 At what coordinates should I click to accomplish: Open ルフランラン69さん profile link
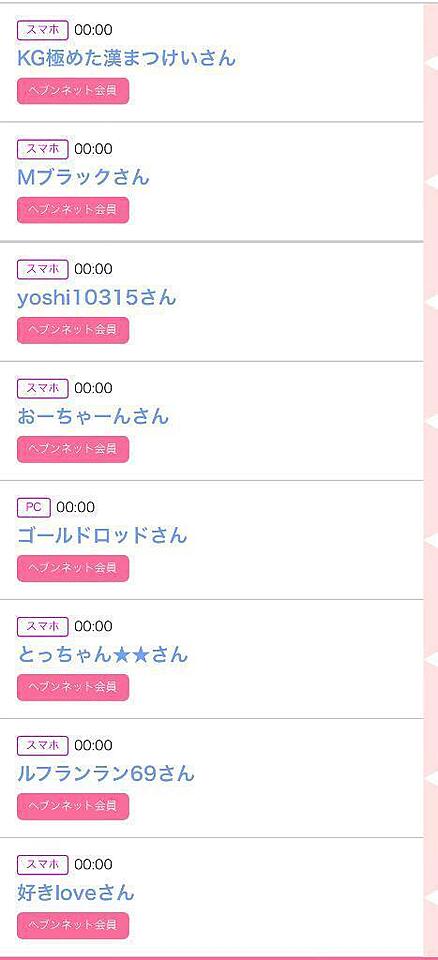click(x=106, y=773)
